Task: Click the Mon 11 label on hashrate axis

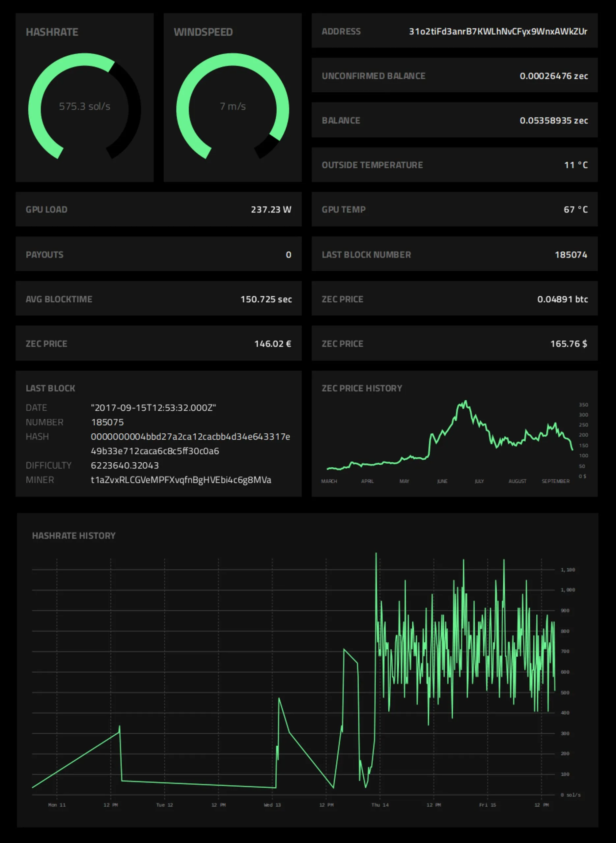Action: point(57,805)
